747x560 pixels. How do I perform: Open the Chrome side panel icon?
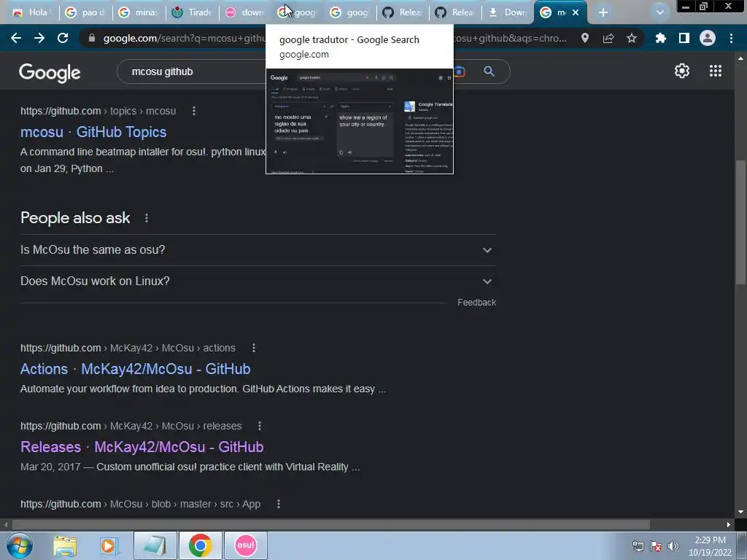point(684,38)
